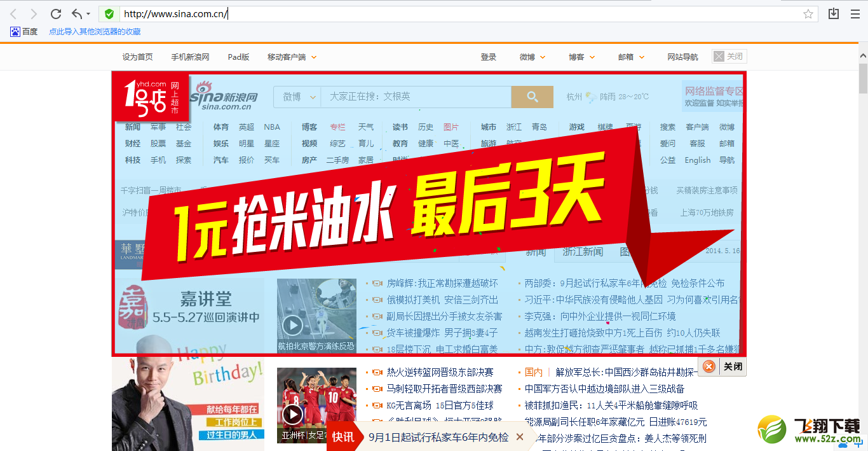The height and width of the screenshot is (451, 868).
Task: Open headline 中国军方否认中越边境部队进入三级战备
Action: coord(605,389)
